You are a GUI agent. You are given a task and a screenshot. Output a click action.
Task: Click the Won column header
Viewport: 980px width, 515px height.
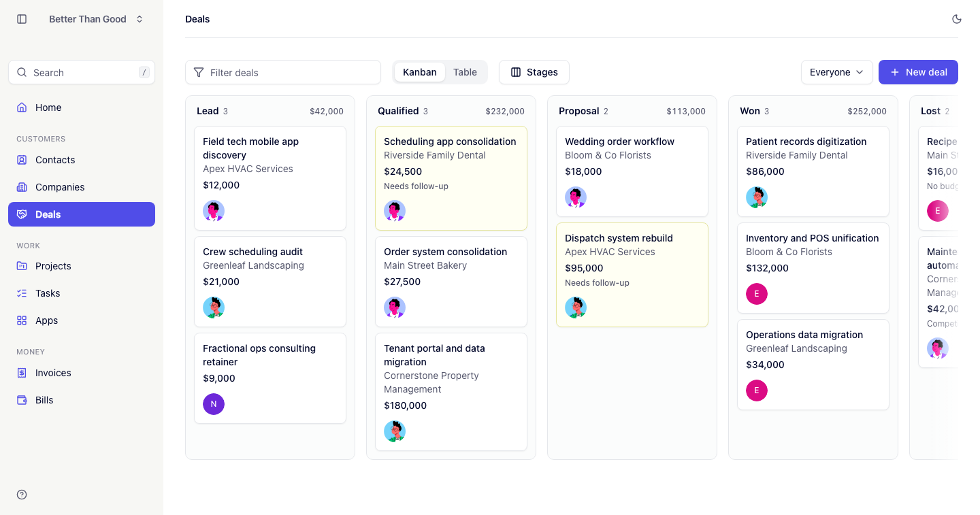(750, 111)
